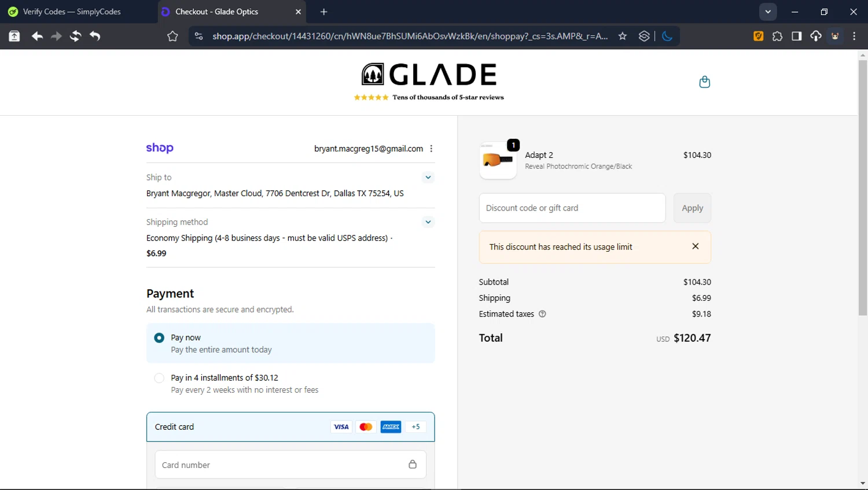This screenshot has width=868, height=490.
Task: Click the star outline icon left of address bar
Action: 172,36
